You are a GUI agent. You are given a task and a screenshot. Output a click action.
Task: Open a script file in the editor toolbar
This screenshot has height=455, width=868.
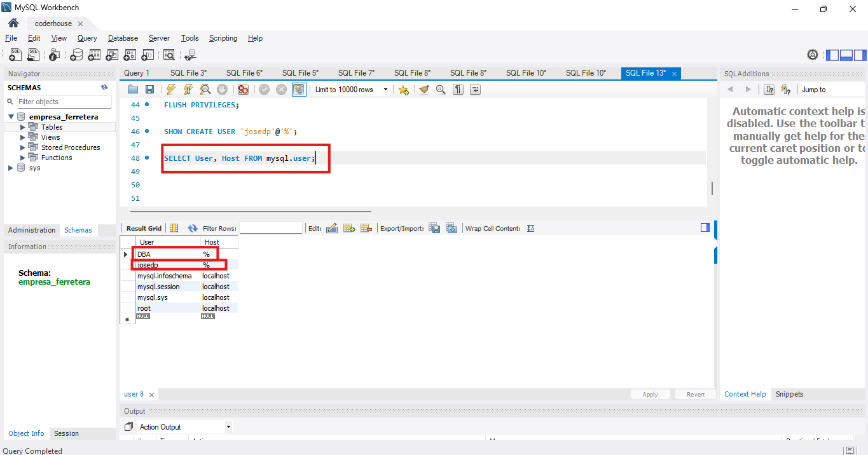[132, 90]
